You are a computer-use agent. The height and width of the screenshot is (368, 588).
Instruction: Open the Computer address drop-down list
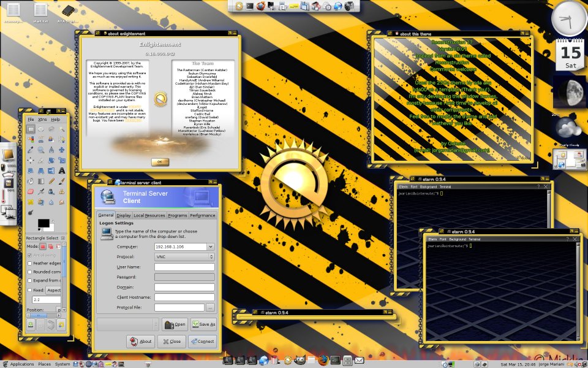(x=210, y=247)
